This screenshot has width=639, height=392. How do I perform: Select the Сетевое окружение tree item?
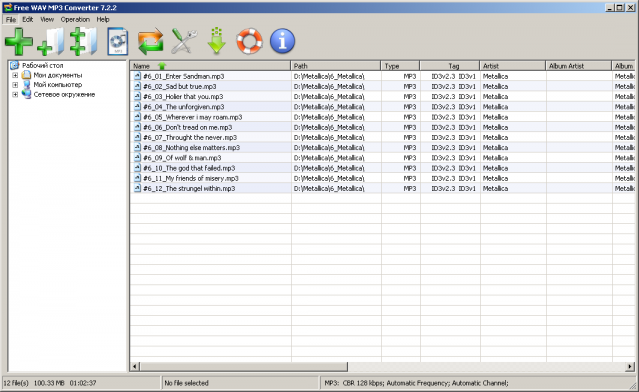pyautogui.click(x=64, y=95)
